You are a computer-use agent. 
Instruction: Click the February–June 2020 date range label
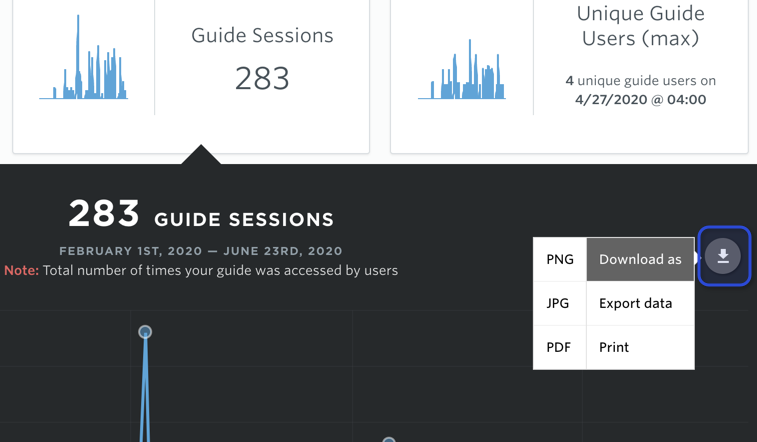coord(201,251)
